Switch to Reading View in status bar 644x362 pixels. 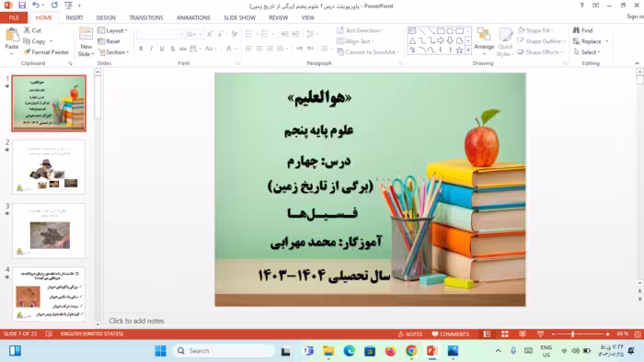tap(523, 334)
